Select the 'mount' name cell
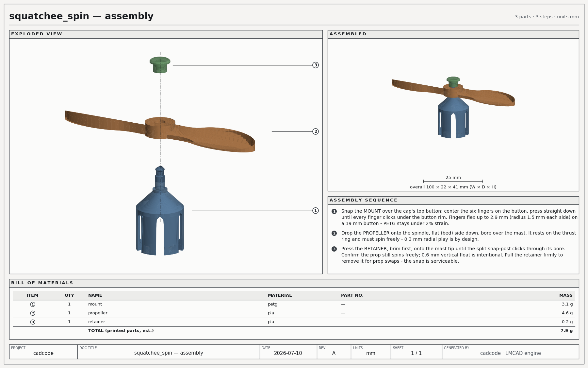The image size is (588, 368). tap(95, 304)
